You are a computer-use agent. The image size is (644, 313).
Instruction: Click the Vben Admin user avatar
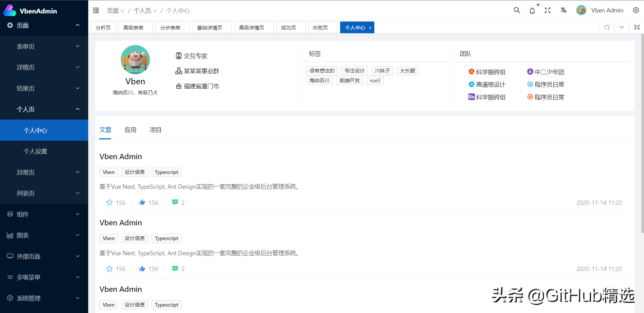point(581,10)
